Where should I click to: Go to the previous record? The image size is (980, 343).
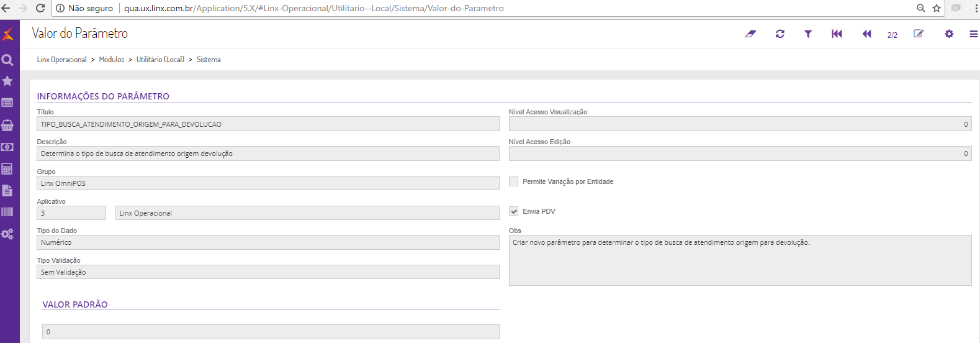coord(866,34)
